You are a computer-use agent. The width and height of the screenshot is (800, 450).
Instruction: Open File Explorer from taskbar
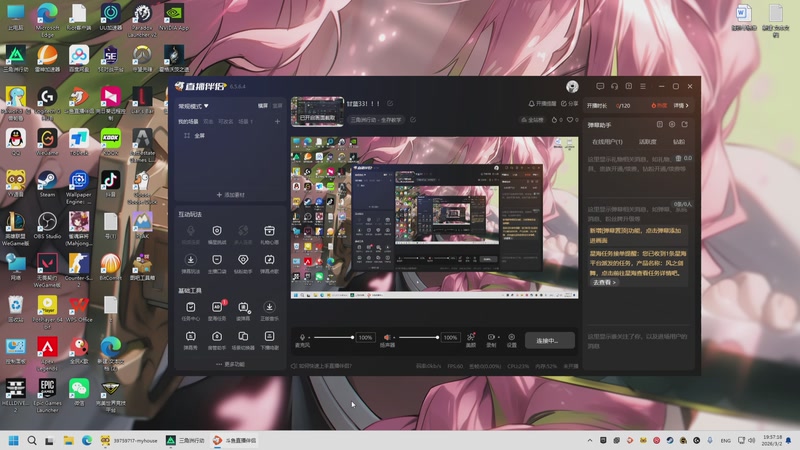[x=68, y=440]
